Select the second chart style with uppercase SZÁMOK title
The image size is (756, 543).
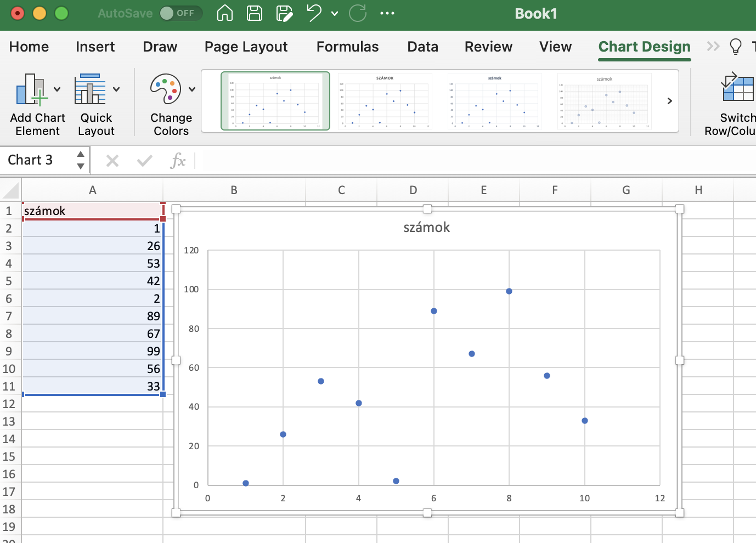click(x=385, y=101)
